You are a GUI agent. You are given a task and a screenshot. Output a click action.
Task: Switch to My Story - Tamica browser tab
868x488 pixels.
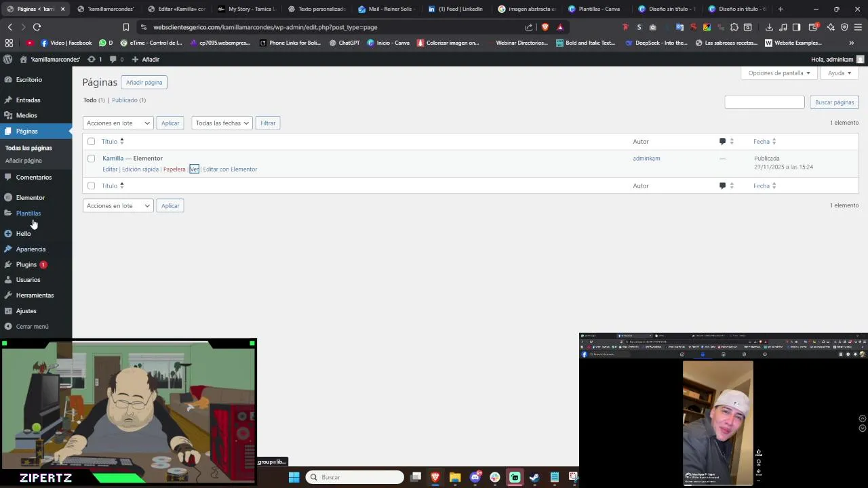click(247, 9)
